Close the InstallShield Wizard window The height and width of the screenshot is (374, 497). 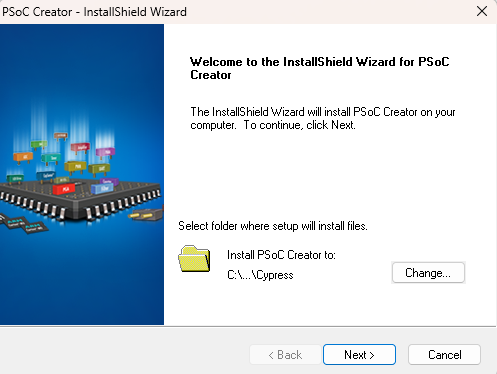[x=482, y=11]
